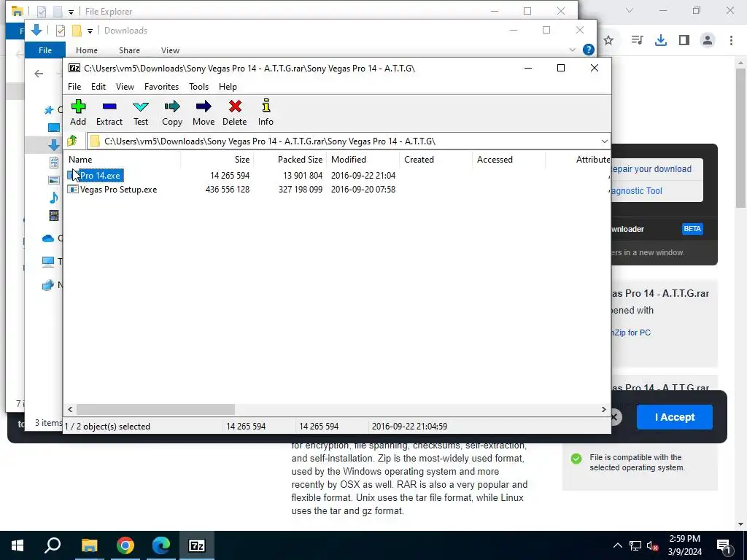The height and width of the screenshot is (560, 747).
Task: Click the muted volume tray icon
Action: tap(652, 545)
